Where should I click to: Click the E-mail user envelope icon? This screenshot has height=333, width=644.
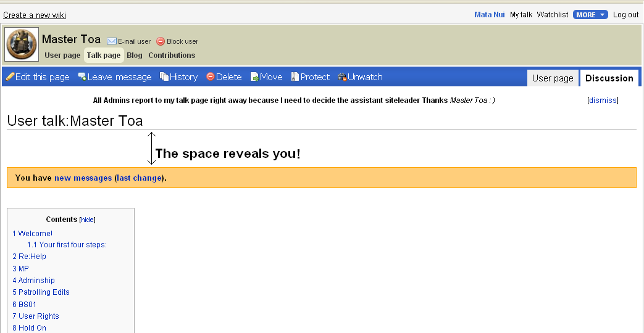(112, 41)
